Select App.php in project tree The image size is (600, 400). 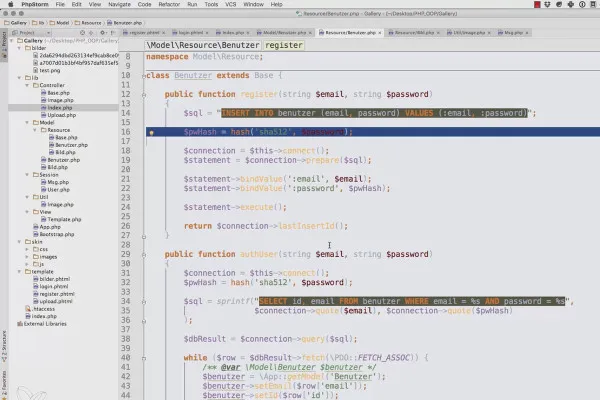point(46,227)
